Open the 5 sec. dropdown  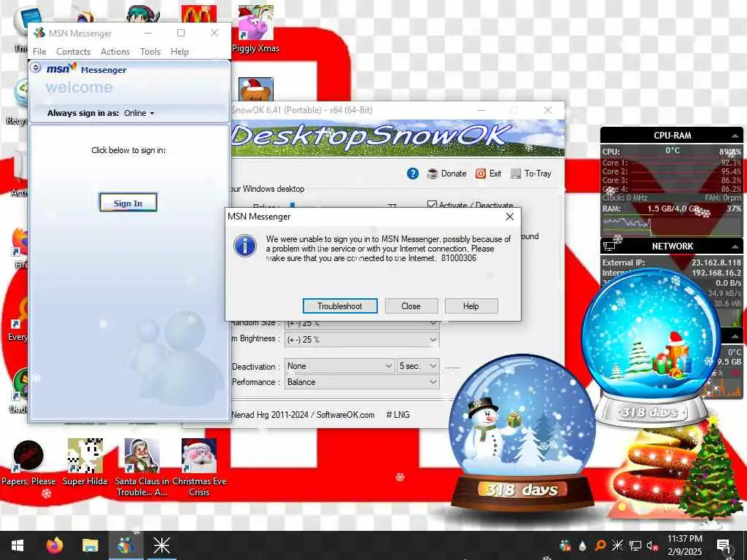(418, 366)
